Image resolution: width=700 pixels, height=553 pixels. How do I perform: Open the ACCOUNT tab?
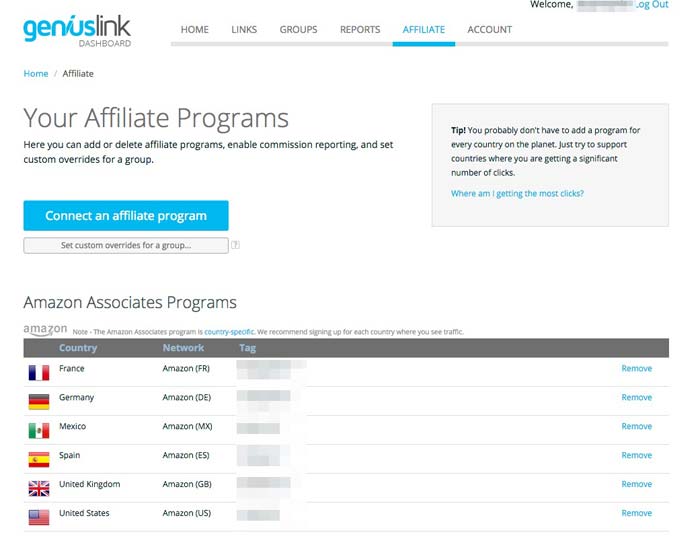489,29
